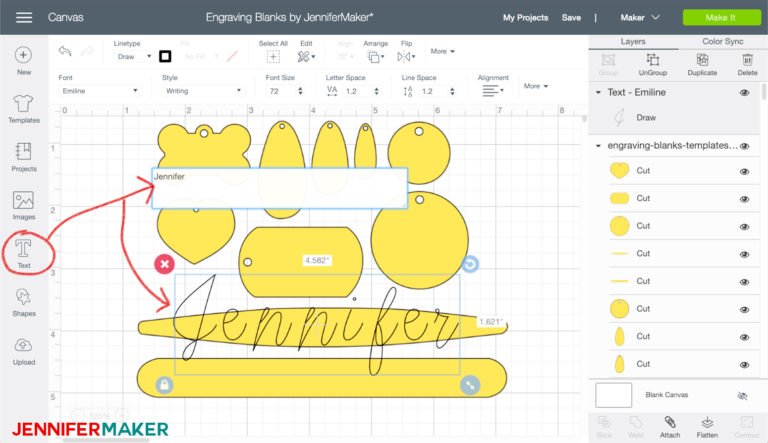Image resolution: width=768 pixels, height=443 pixels.
Task: Select the large circle shape on canvas
Action: [420, 240]
